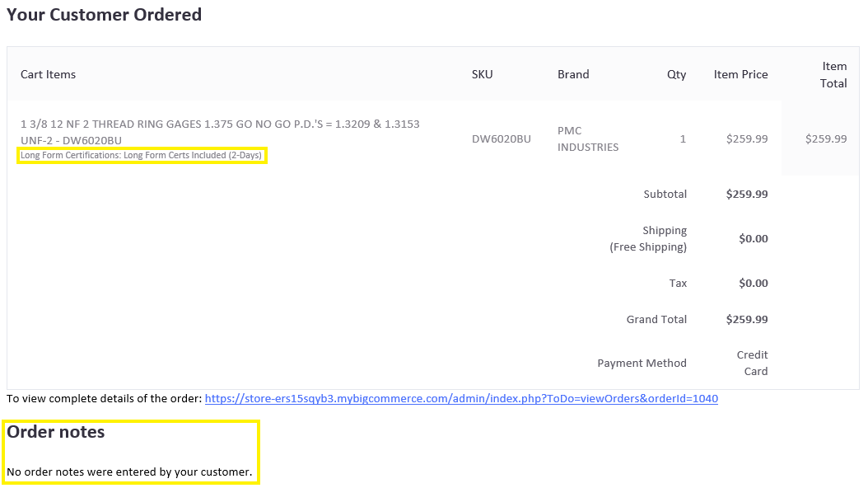The width and height of the screenshot is (868, 488).
Task: Click the Brand column header
Action: pos(573,74)
